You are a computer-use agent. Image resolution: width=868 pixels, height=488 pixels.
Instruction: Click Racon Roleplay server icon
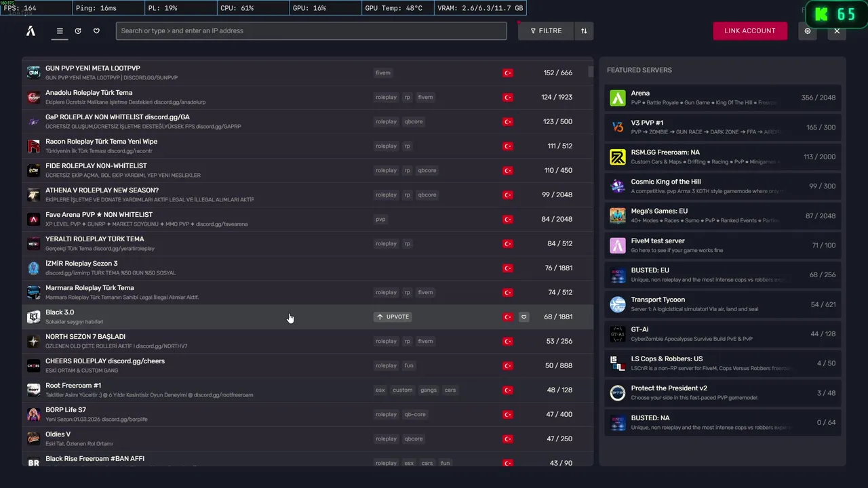33,146
